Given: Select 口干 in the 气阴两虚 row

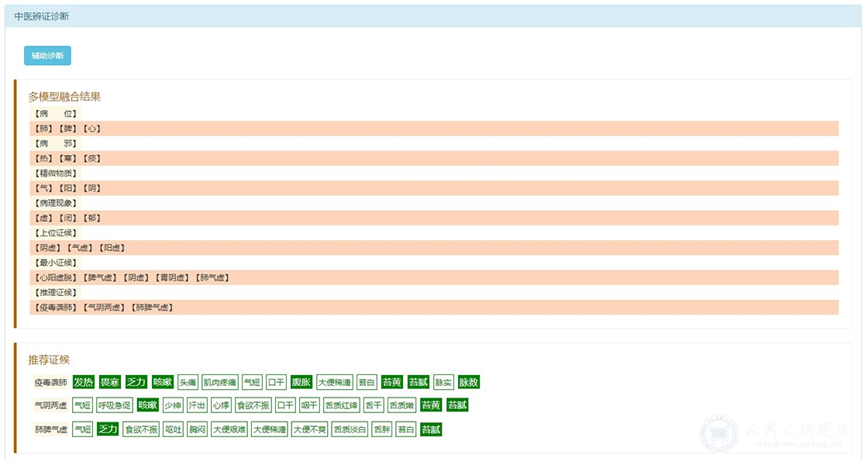Looking at the screenshot, I should (285, 405).
